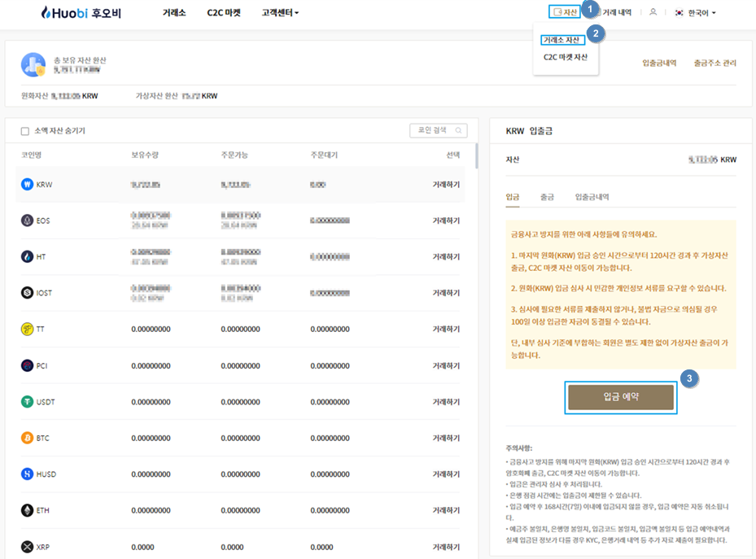756x559 pixels.
Task: Open the user account profile icon
Action: pos(653,12)
